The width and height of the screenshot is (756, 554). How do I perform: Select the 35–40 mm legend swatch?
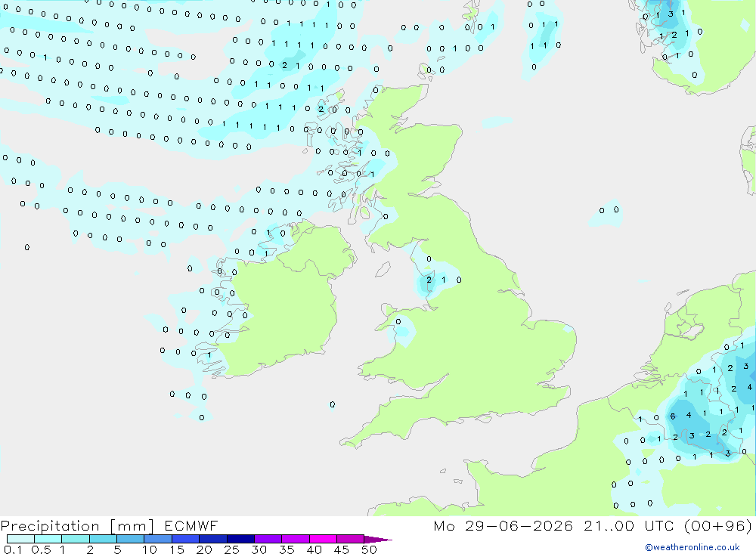[296, 539]
